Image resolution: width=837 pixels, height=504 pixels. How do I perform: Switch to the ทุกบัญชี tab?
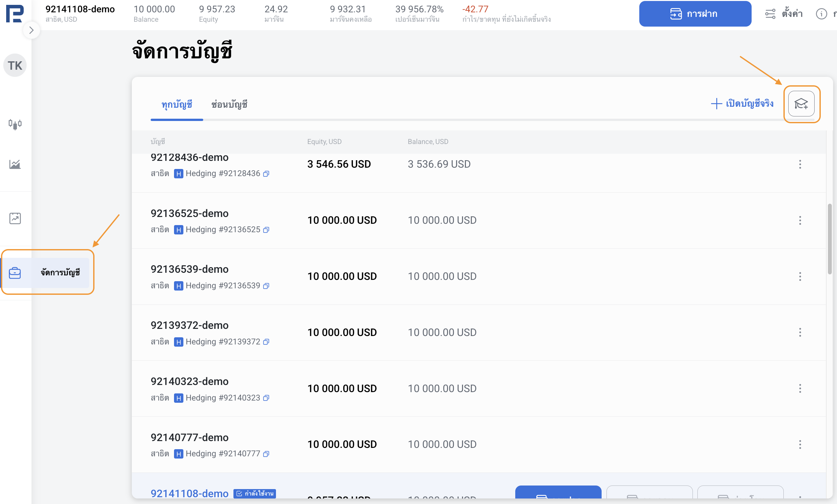177,104
